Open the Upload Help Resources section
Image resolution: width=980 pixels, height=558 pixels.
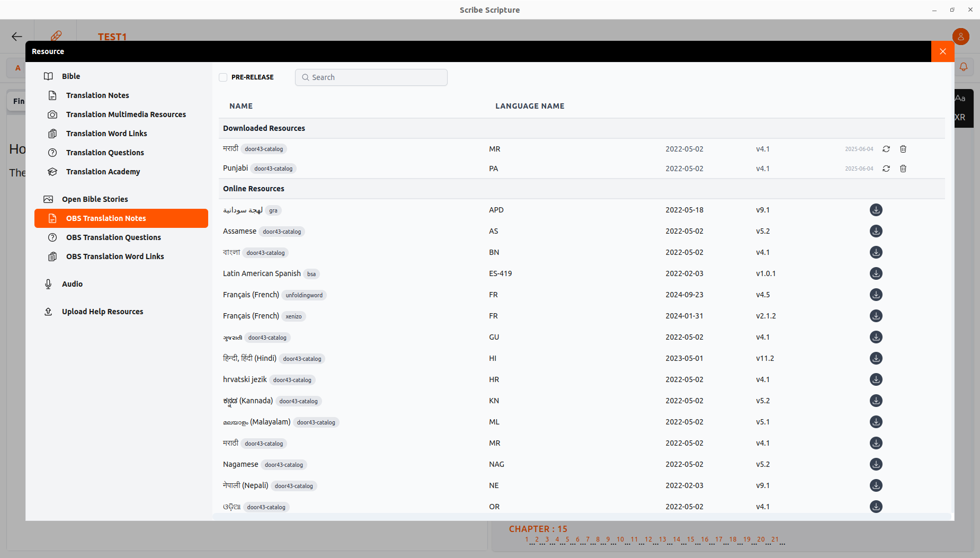click(102, 311)
